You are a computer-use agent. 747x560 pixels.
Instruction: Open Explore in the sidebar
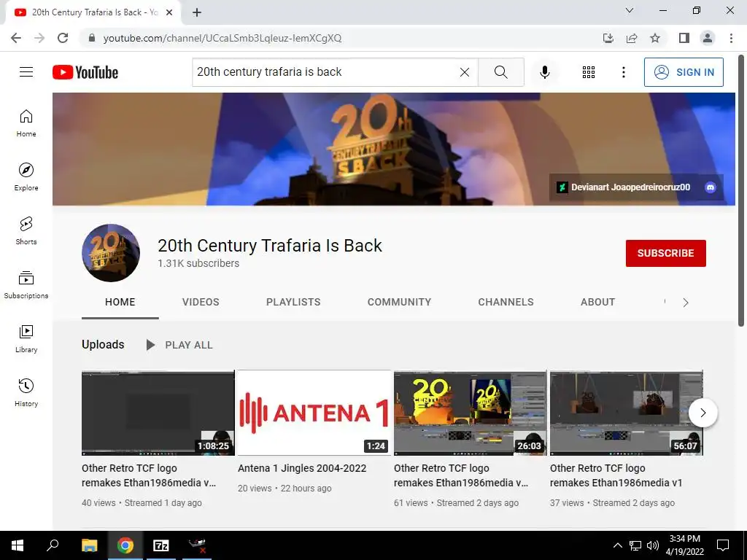26,177
